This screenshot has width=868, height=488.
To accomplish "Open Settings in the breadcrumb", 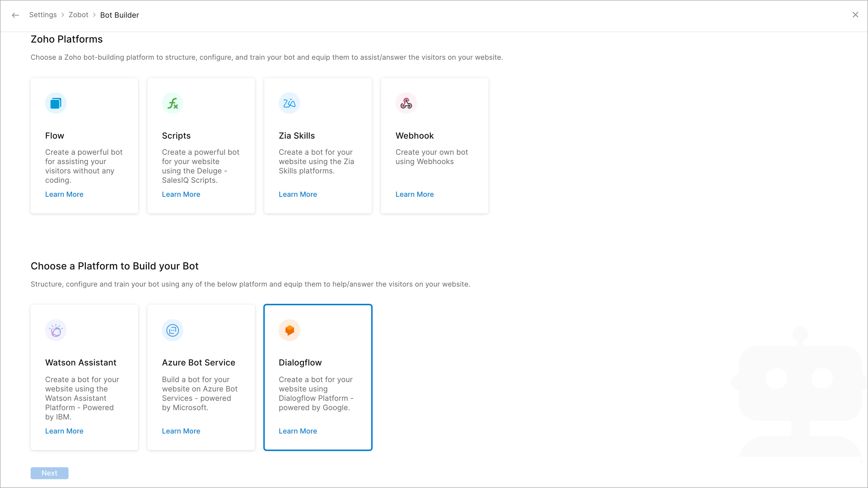I will click(43, 15).
